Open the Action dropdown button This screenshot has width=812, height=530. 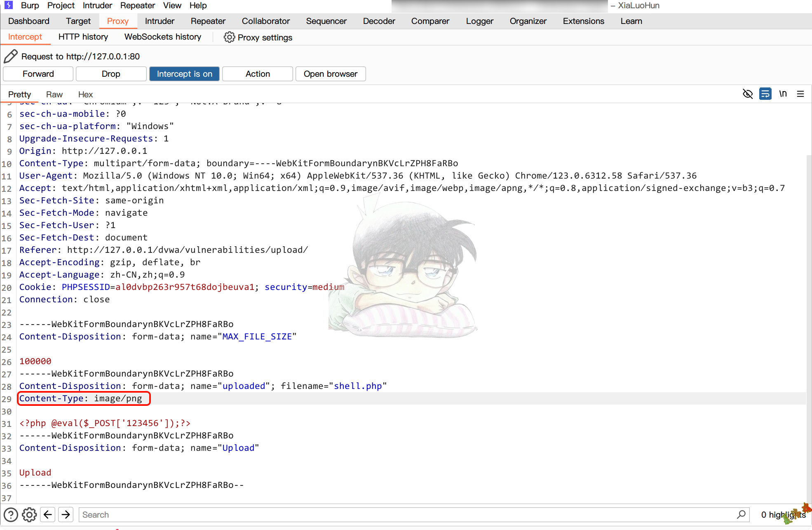[258, 74]
